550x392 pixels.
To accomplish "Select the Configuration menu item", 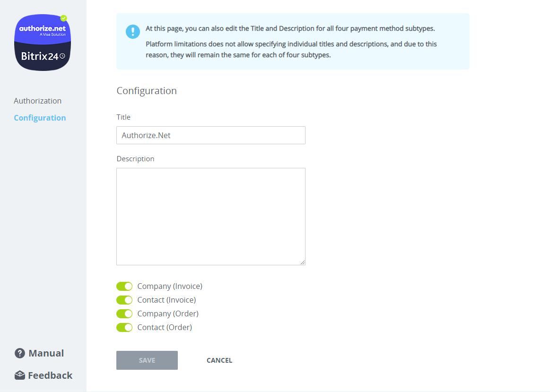I will pyautogui.click(x=40, y=118).
